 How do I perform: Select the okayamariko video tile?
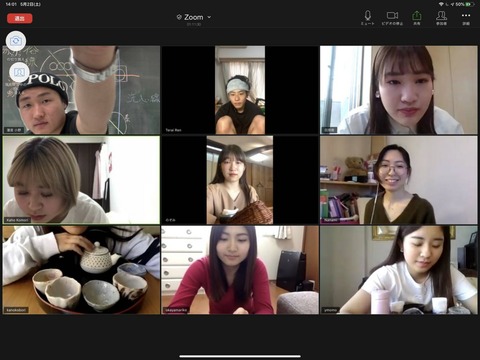click(240, 270)
